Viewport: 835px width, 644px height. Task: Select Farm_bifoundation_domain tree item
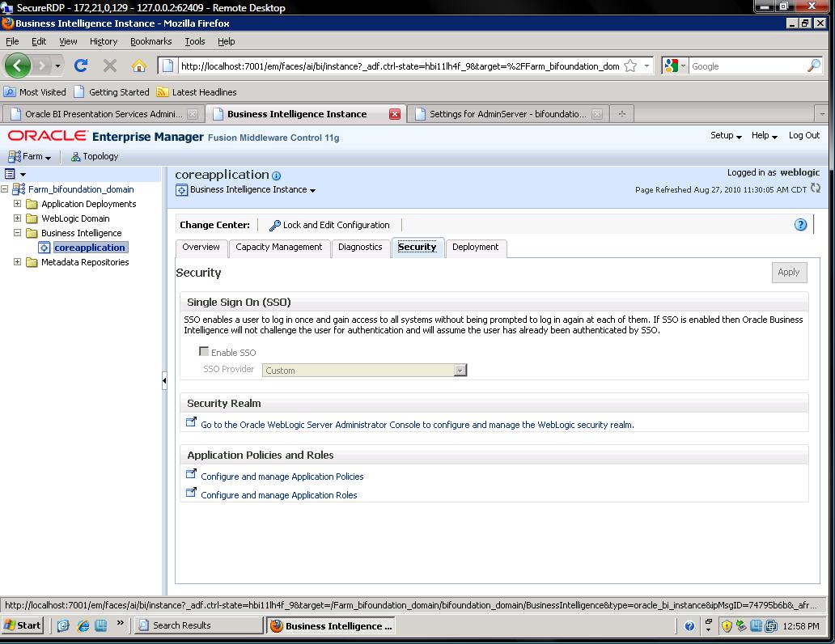pyautogui.click(x=81, y=189)
